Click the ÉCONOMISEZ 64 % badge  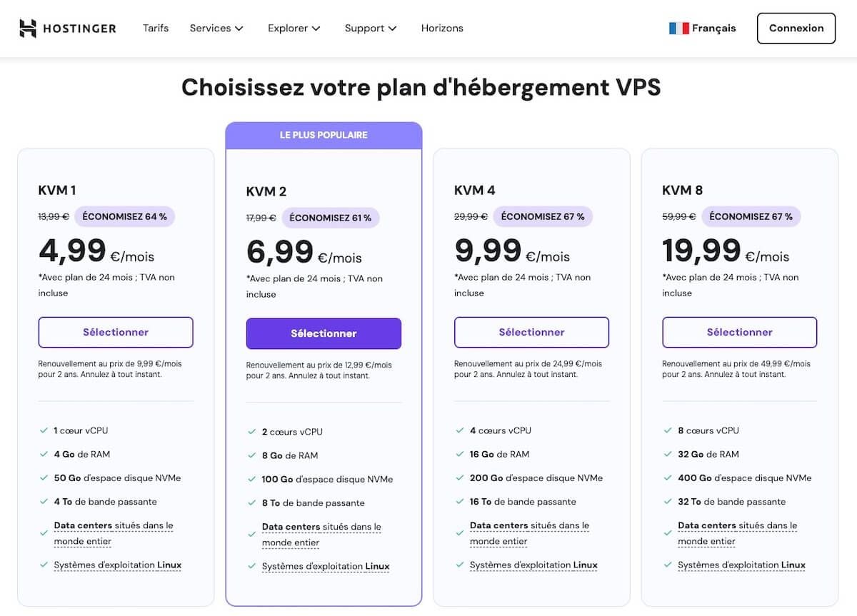point(124,216)
